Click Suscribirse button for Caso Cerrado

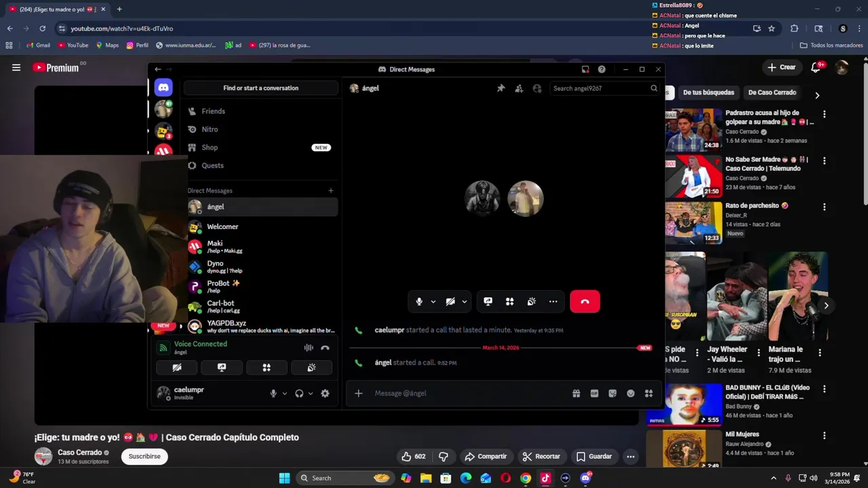coord(144,456)
